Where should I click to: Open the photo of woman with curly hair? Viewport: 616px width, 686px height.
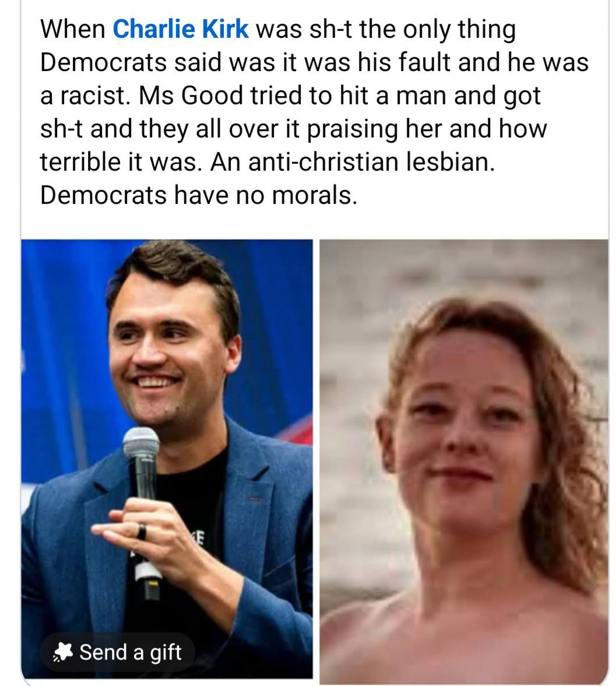click(x=464, y=462)
